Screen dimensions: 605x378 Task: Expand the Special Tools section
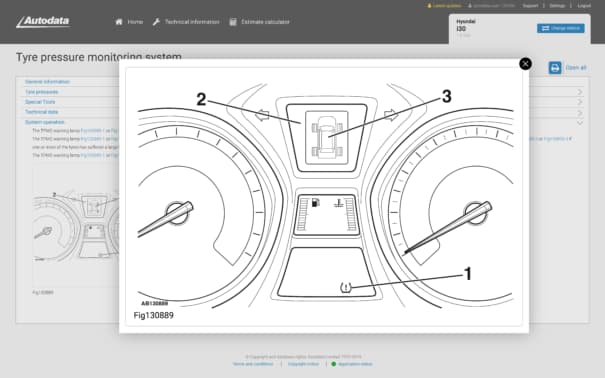[40, 102]
